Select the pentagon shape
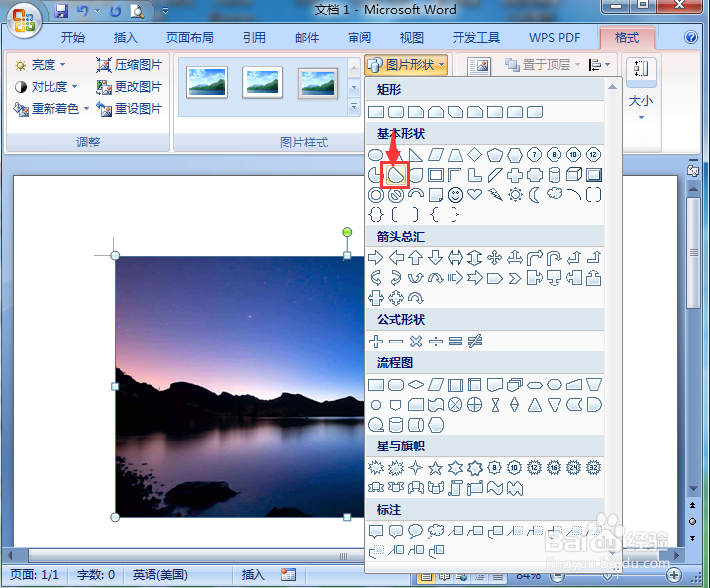 coord(495,155)
